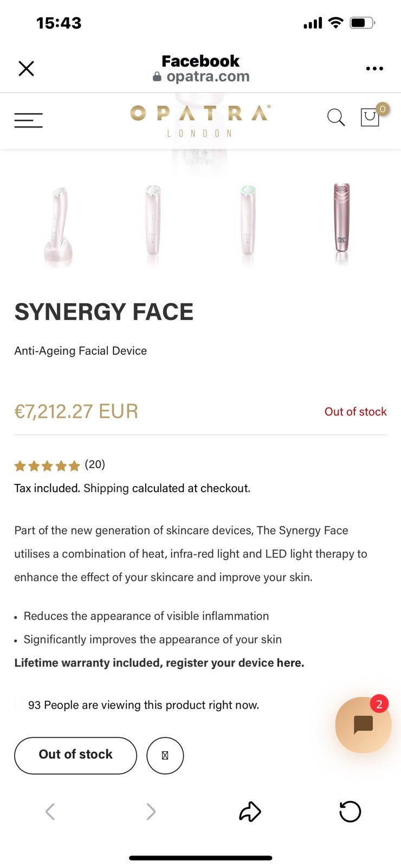Open the chat bubble widget
Image resolution: width=401 pixels, height=868 pixels.
point(363,725)
